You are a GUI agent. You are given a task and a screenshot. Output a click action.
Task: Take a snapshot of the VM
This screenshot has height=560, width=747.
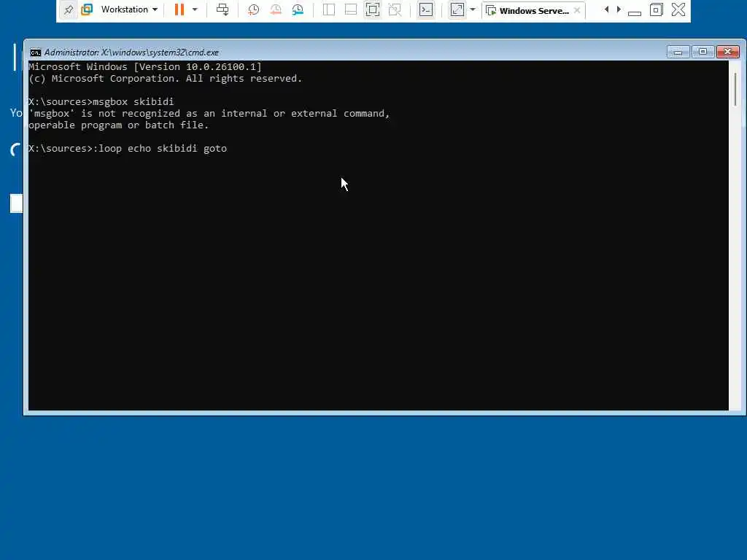pos(253,9)
